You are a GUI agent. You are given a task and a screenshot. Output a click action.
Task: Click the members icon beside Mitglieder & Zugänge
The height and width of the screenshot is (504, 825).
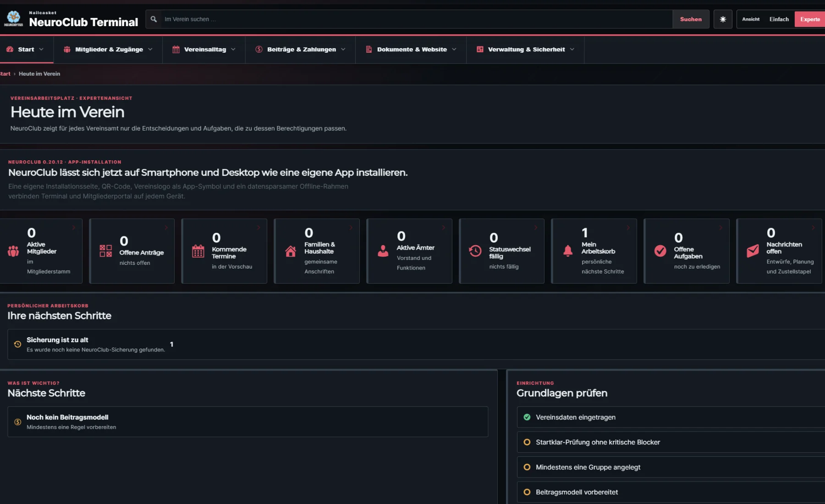67,49
